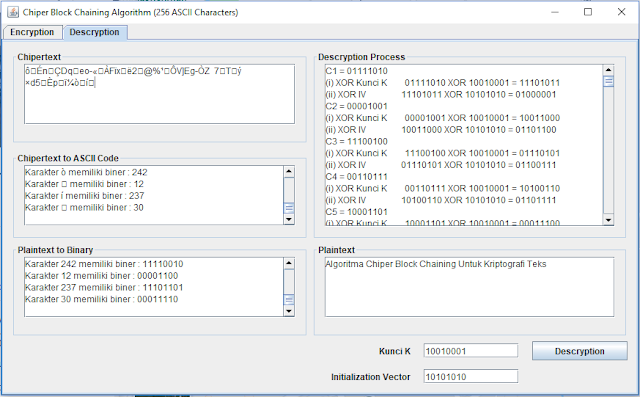640x397 pixels.
Task: Maximize the Chiper Block Chaining window
Action: point(588,12)
